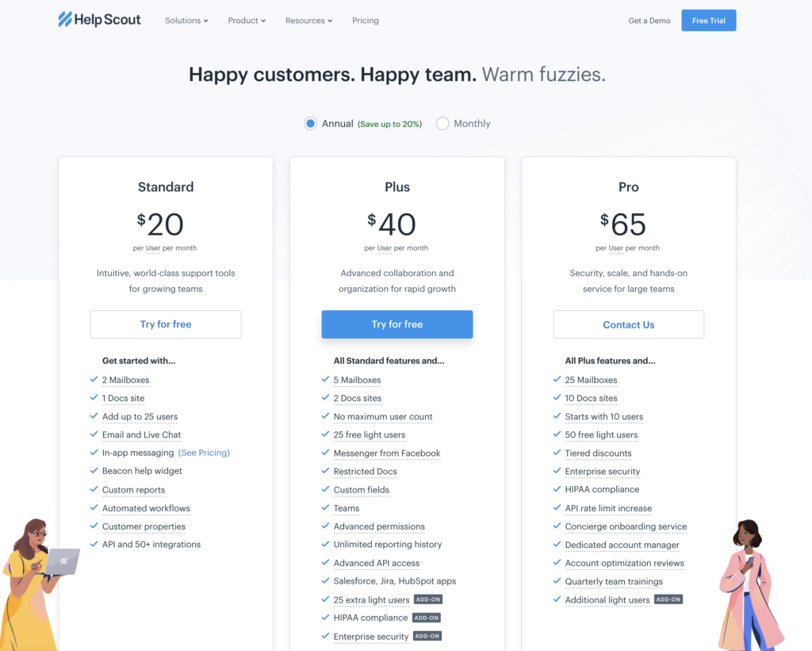Click API rate limit increase
The width and height of the screenshot is (812, 651).
(608, 508)
